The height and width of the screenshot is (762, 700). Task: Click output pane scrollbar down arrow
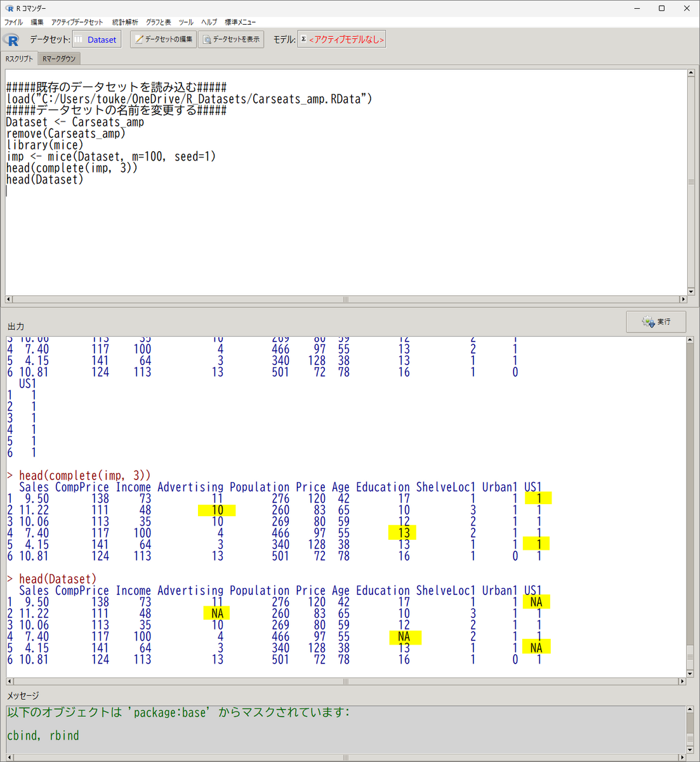691,674
